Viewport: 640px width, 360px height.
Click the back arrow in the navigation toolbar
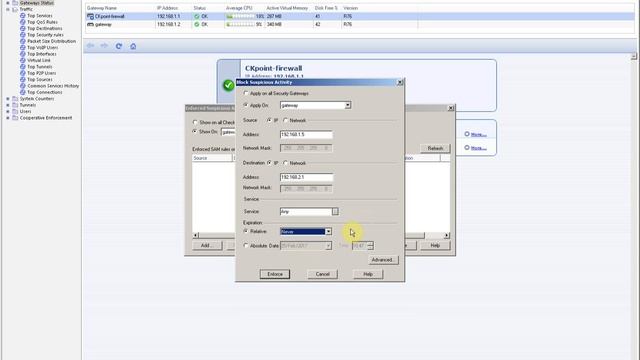(91, 46)
